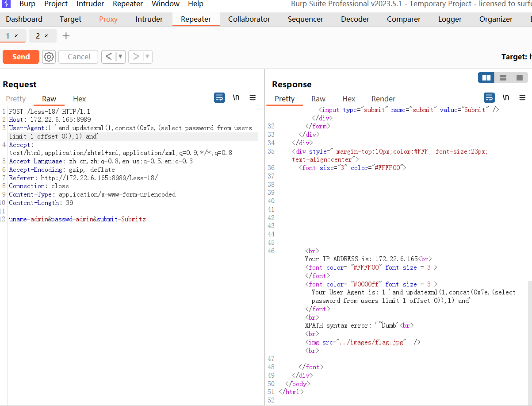The image size is (532, 406).
Task: Select Repeater sub-tab 1
Action: tap(8, 36)
